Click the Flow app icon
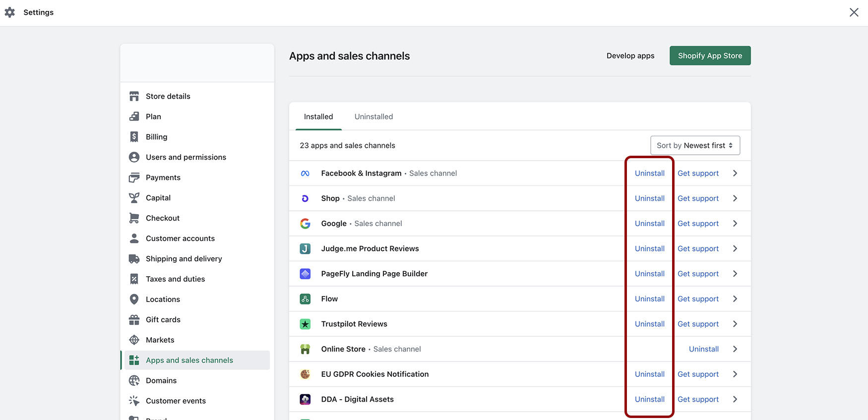 pyautogui.click(x=305, y=299)
